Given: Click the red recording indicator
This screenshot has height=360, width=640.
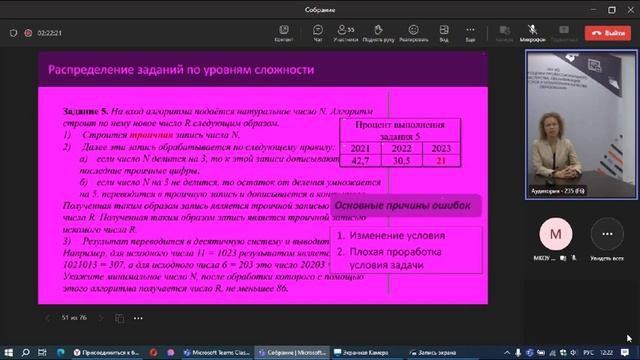Looking at the screenshot, I should pos(28,33).
